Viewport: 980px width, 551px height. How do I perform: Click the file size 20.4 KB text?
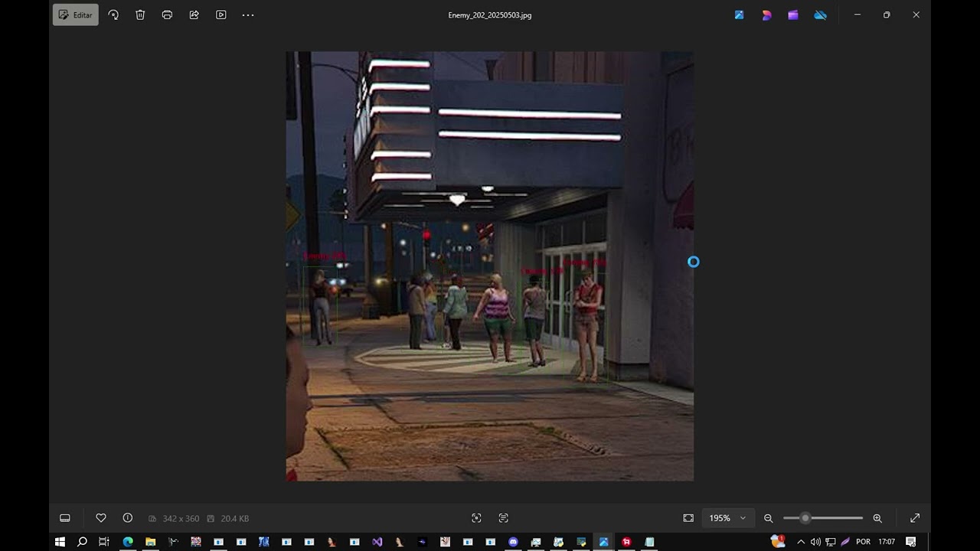tap(235, 519)
